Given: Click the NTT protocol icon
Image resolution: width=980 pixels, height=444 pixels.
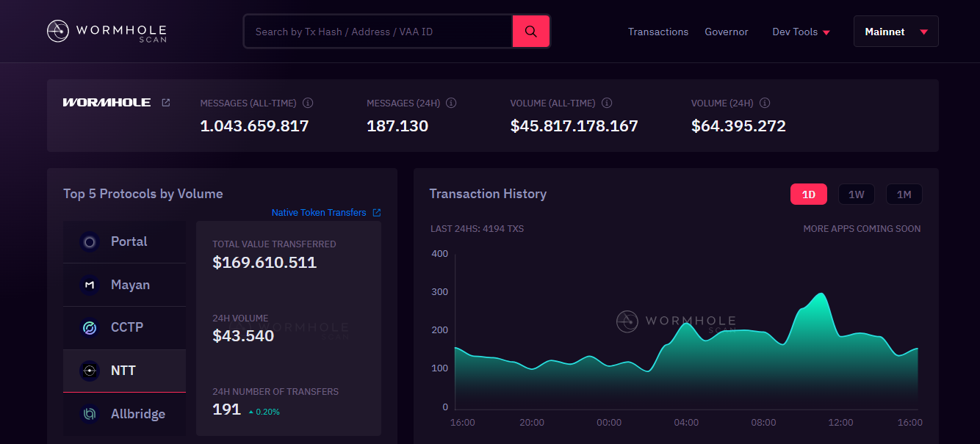Looking at the screenshot, I should coord(90,371).
